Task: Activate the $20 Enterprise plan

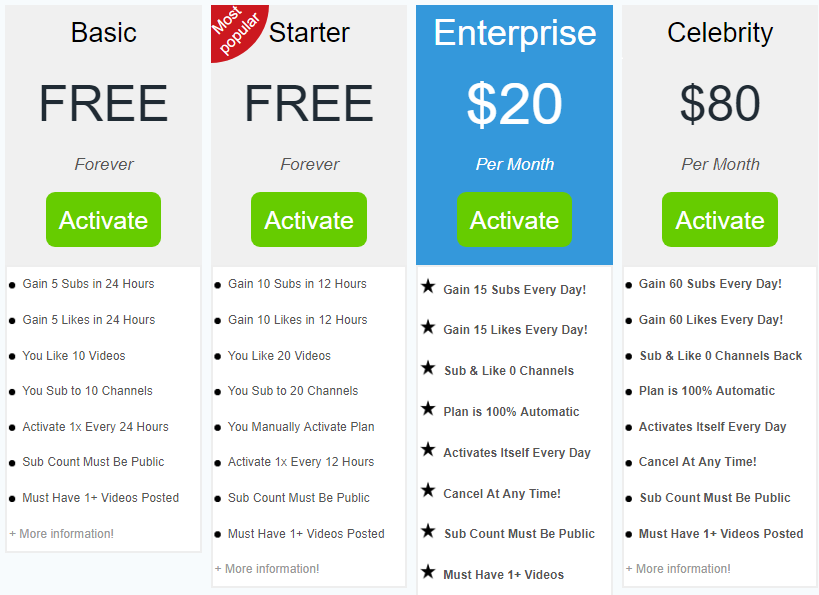Action: [514, 219]
